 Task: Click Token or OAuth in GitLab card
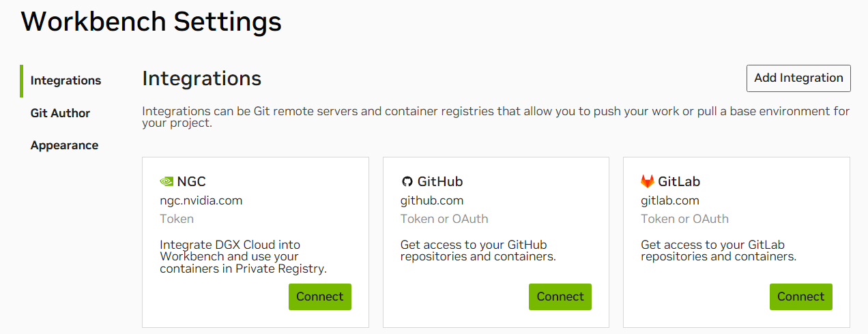[x=684, y=219]
